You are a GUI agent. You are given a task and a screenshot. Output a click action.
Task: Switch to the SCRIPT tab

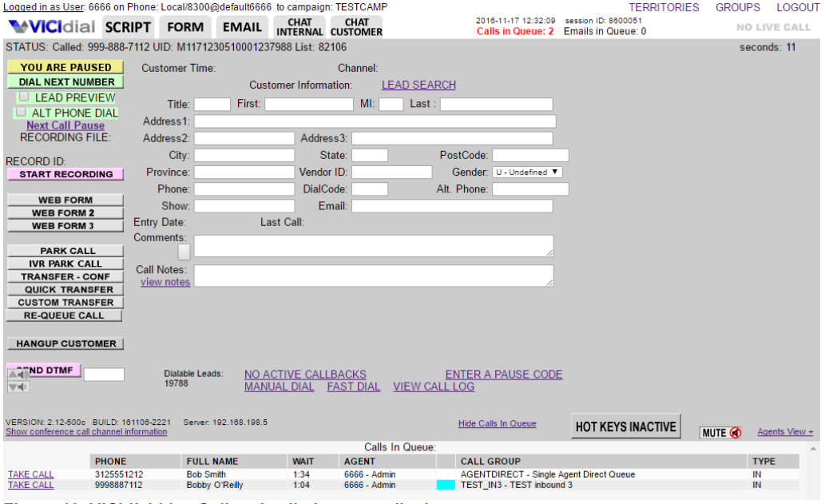point(128,27)
